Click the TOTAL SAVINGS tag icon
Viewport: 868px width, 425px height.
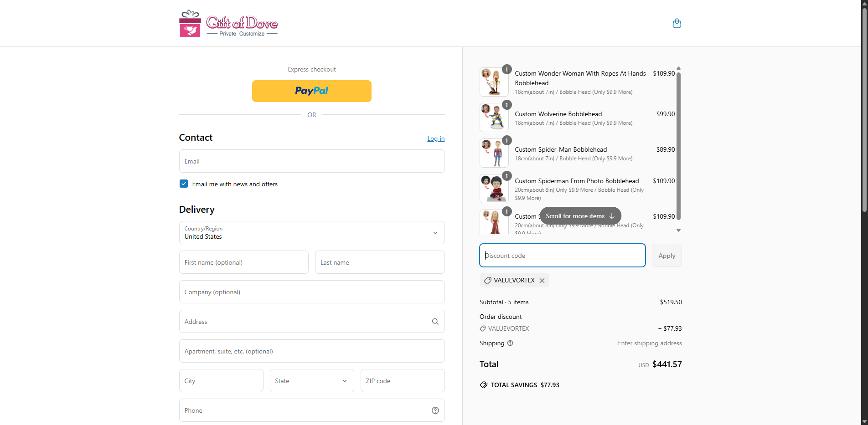tap(484, 385)
